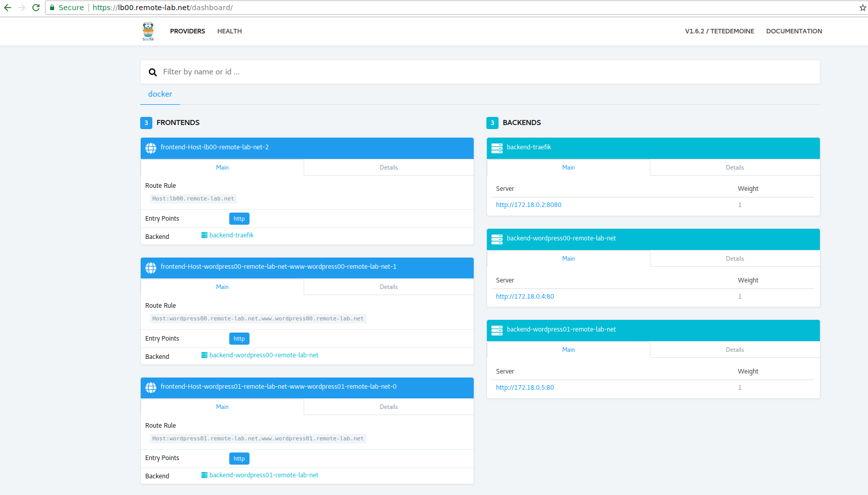Click the BACKENDS section heading
This screenshot has width=868, height=495.
(x=522, y=123)
